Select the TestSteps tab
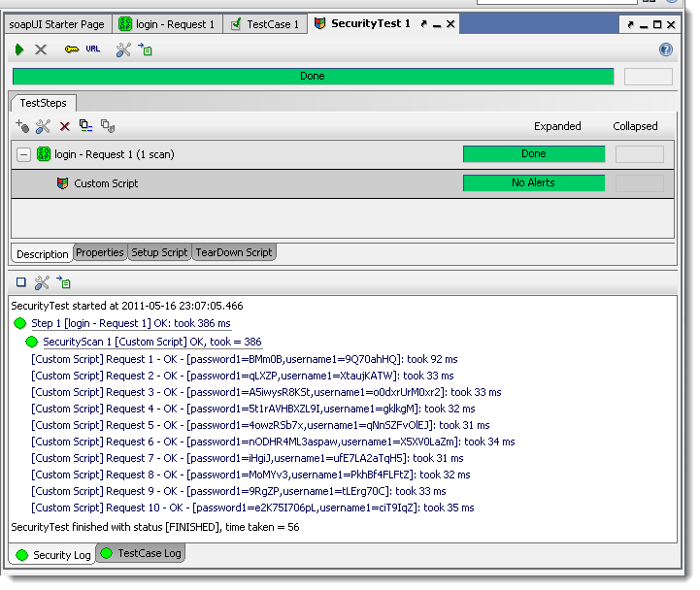Viewport: 700px width, 590px height. (x=44, y=103)
